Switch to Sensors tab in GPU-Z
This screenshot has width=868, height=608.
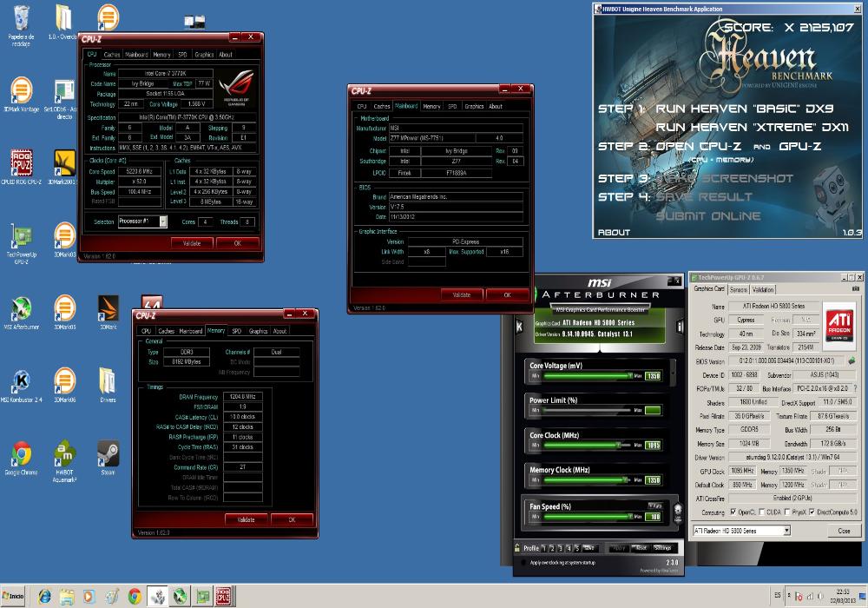(x=739, y=289)
